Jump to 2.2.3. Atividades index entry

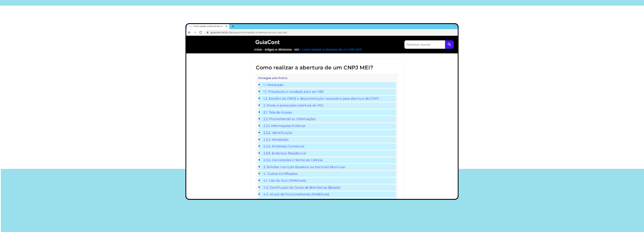point(276,140)
